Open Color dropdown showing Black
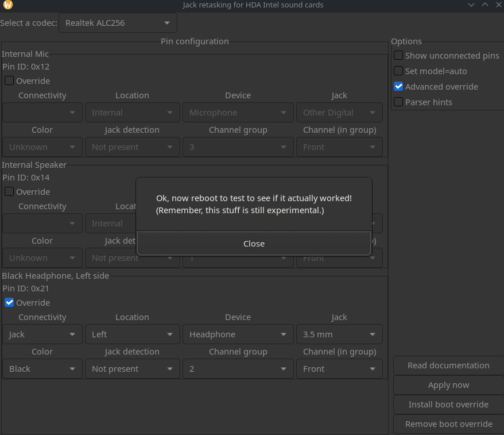 coord(42,369)
